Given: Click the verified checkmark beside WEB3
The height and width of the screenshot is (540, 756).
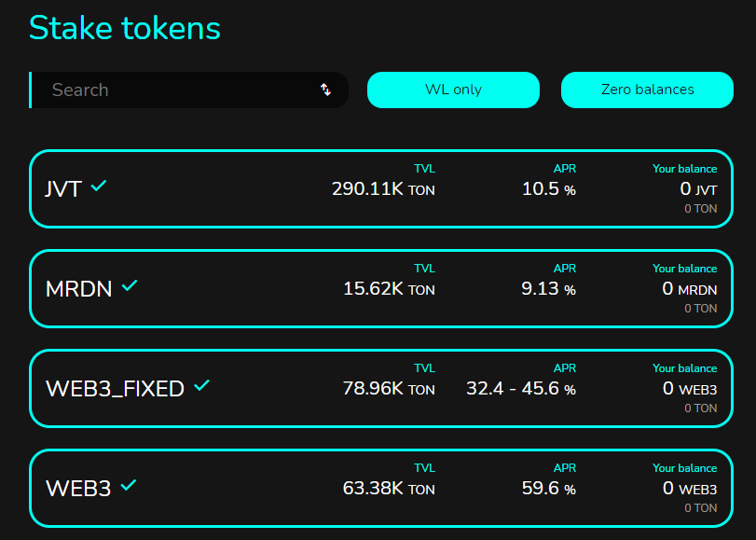Looking at the screenshot, I should (x=129, y=485).
